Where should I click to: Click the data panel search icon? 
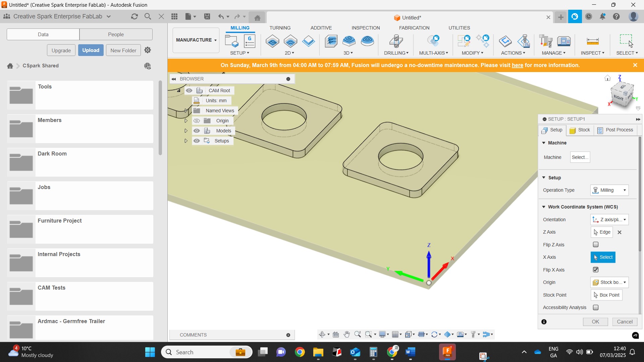(148, 16)
